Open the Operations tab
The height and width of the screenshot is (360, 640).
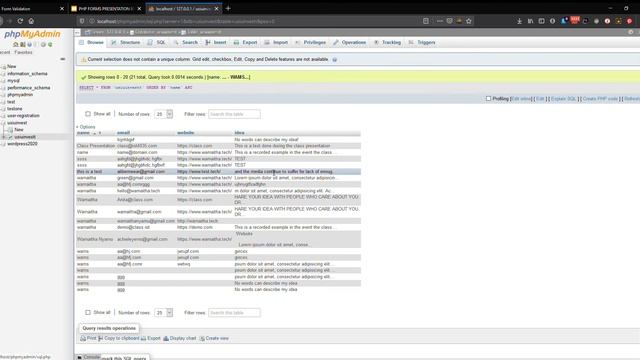tap(350, 42)
